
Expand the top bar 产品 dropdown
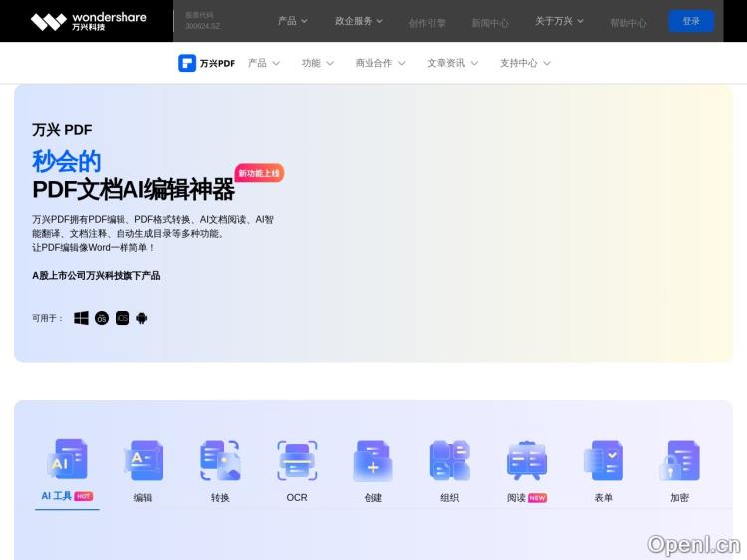tap(293, 21)
